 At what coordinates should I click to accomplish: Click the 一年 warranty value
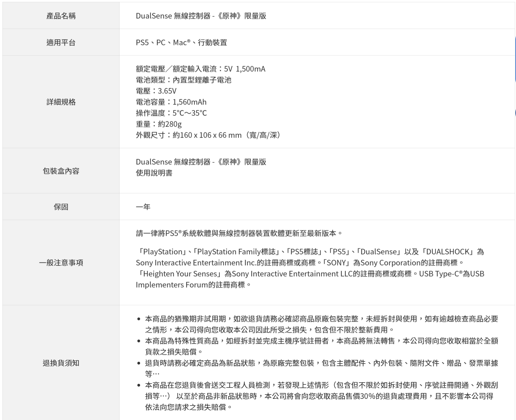click(x=143, y=207)
